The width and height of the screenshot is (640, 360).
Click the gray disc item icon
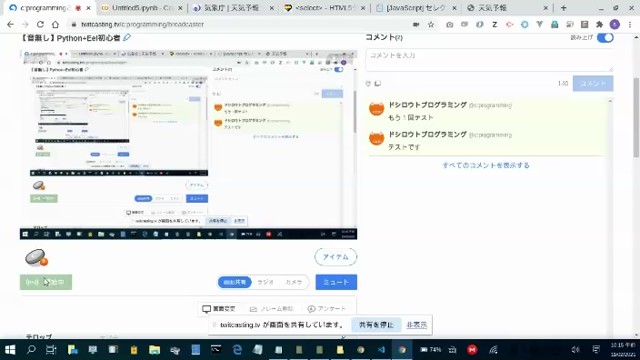(36, 258)
